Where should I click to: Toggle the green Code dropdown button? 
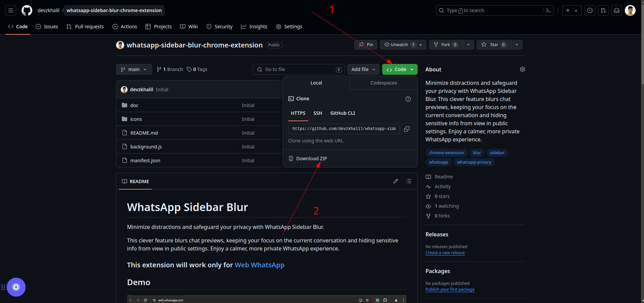(400, 69)
